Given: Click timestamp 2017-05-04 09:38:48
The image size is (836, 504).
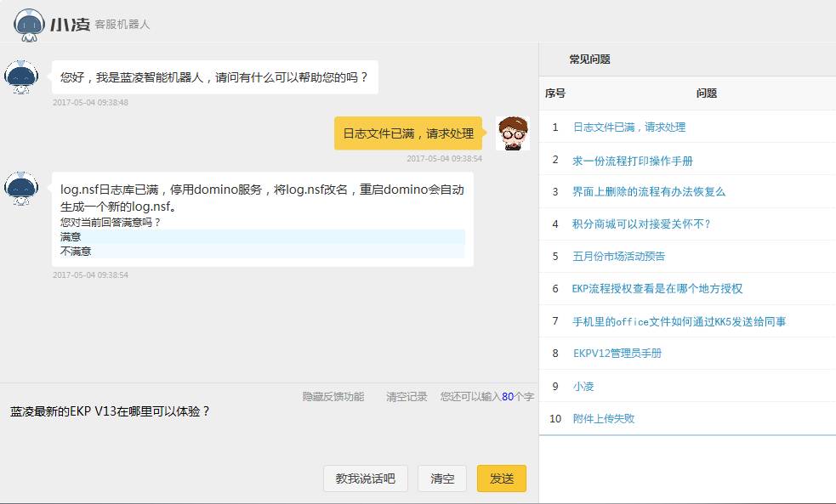Looking at the screenshot, I should [x=90, y=102].
